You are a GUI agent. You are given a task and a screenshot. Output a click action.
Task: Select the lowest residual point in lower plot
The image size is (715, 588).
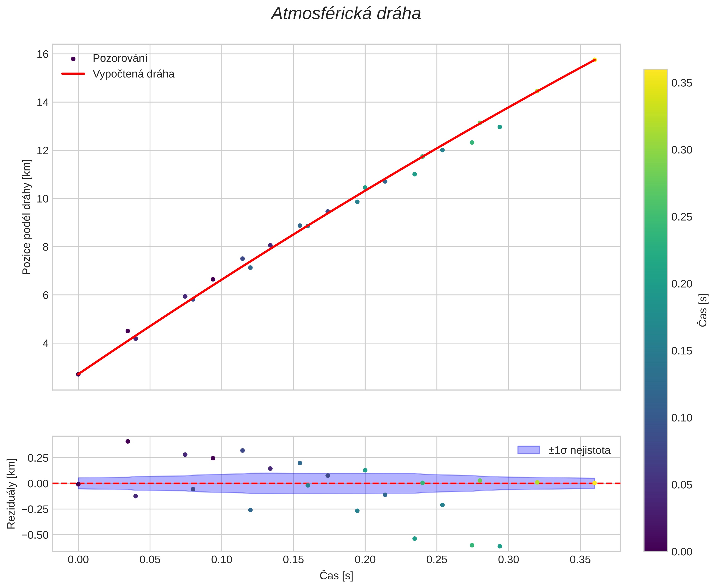coord(500,546)
